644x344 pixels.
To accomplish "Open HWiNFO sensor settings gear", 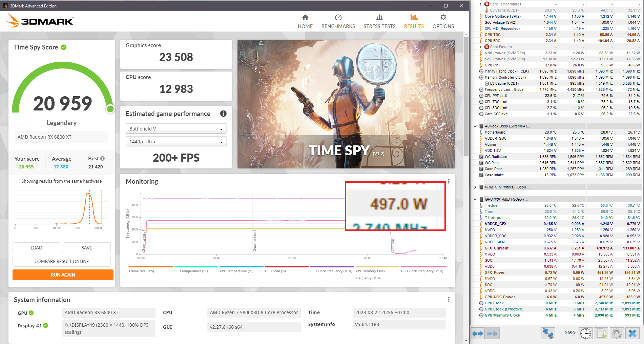I will (x=617, y=333).
